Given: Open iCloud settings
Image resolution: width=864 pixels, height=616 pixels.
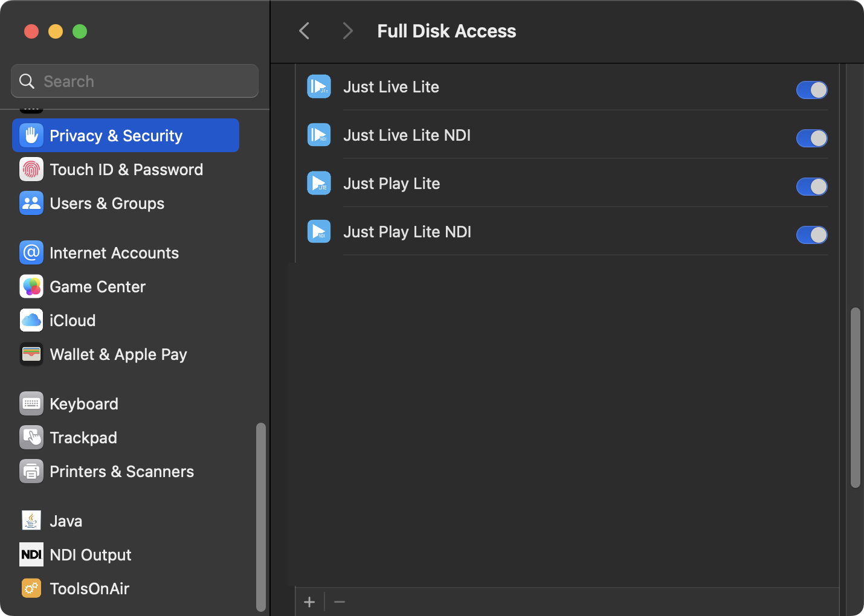Looking at the screenshot, I should 126,320.
